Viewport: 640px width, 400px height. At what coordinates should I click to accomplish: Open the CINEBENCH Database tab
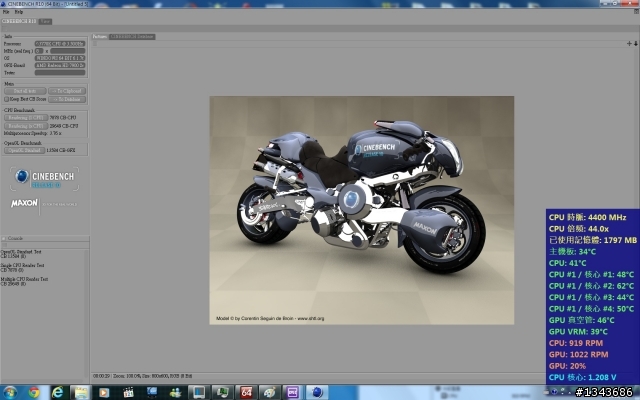pyautogui.click(x=132, y=37)
